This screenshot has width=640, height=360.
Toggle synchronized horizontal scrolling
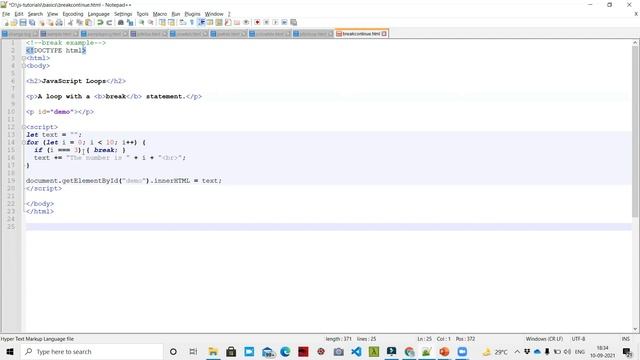(x=171, y=22)
